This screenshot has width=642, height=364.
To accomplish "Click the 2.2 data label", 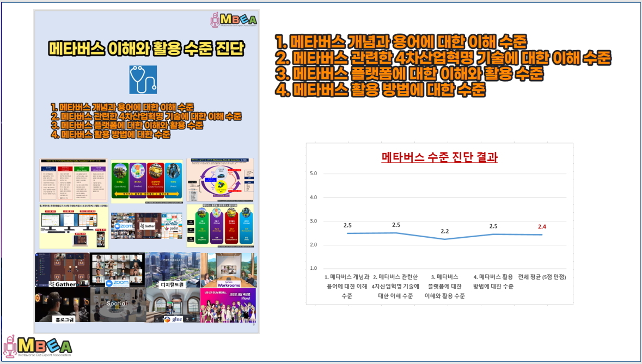I will coord(445,231).
